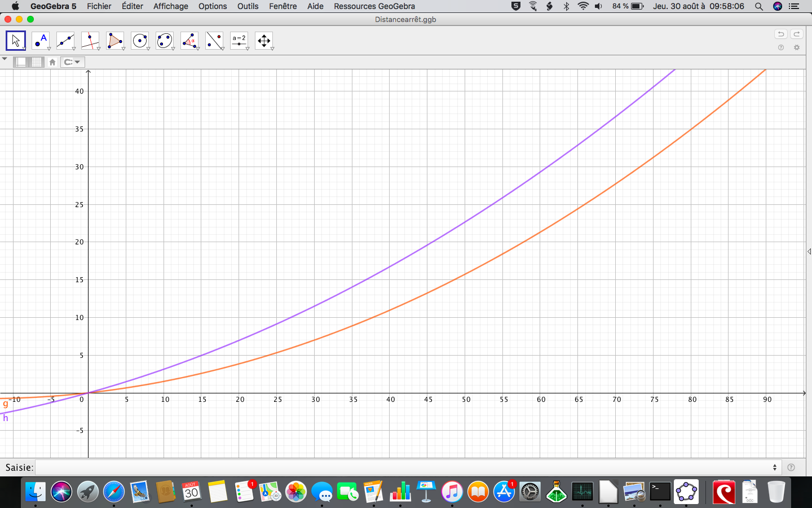Select the Circle with center tool
Screen dimensions: 812x508
pos(140,41)
